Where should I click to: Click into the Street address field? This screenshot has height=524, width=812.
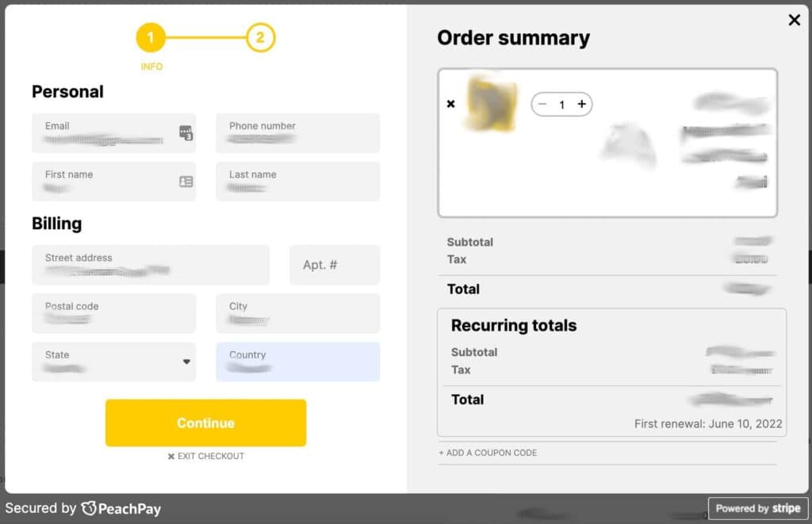(x=150, y=265)
